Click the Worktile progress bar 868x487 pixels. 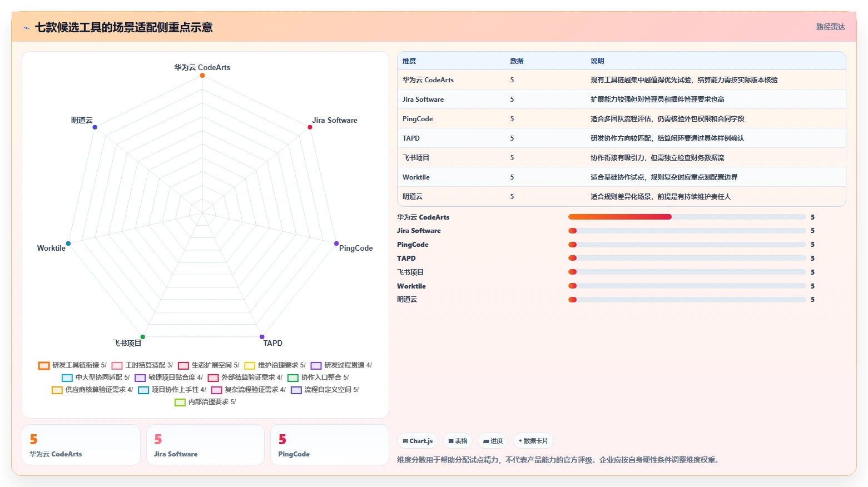tap(687, 286)
